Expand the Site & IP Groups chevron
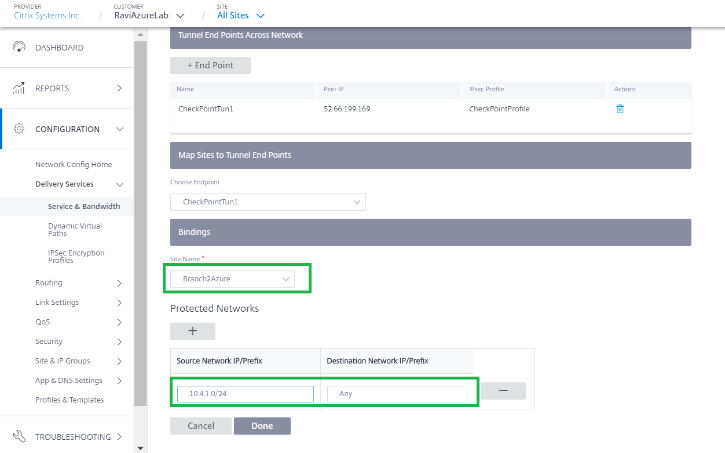Viewport: 725px width, 453px height. pyautogui.click(x=119, y=361)
